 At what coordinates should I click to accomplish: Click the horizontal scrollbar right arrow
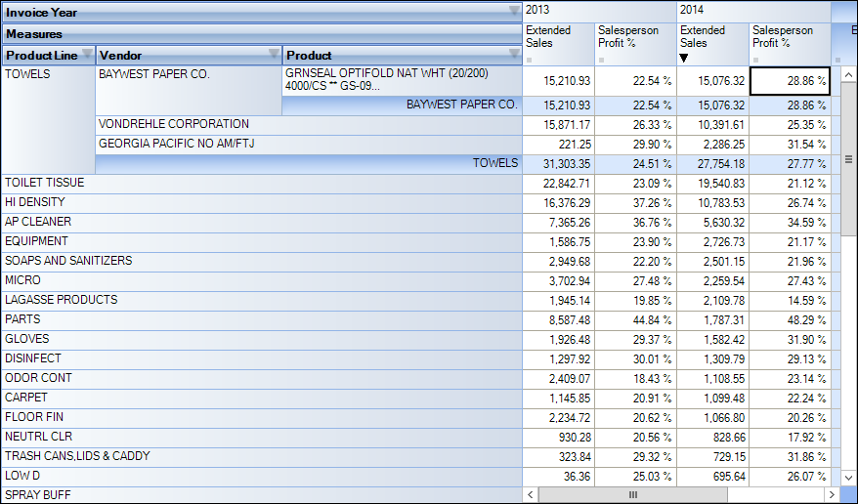(833, 494)
